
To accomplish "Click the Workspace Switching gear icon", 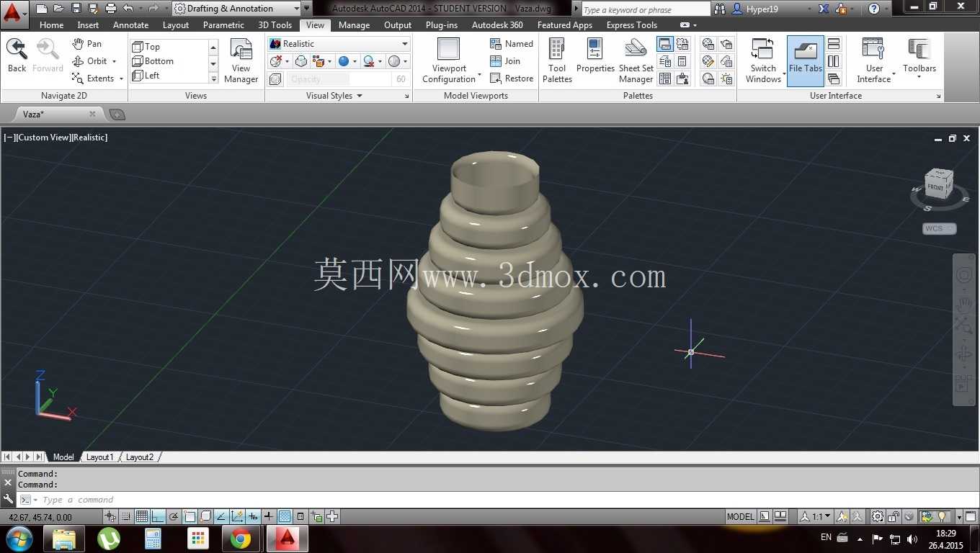I will 877,516.
